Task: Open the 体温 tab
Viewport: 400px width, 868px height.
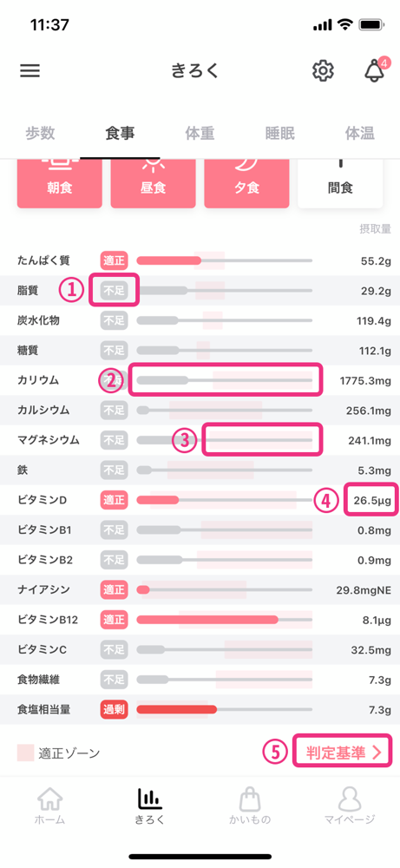Action: [x=359, y=134]
